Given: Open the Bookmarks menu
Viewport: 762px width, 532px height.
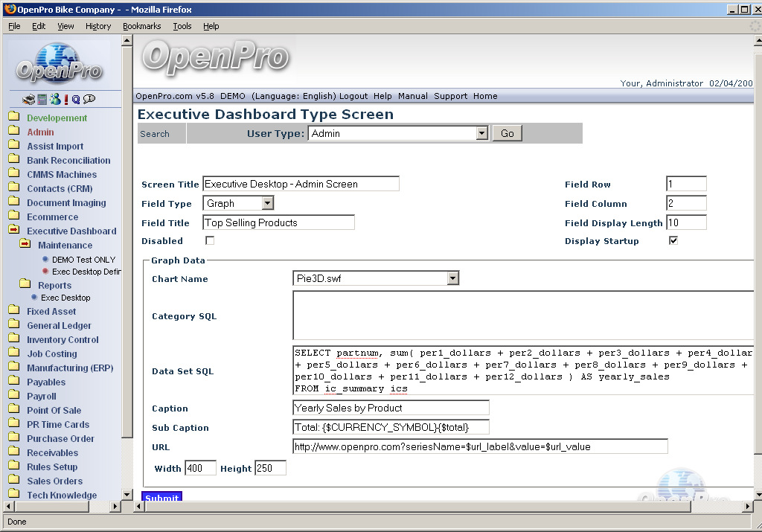Looking at the screenshot, I should [141, 26].
